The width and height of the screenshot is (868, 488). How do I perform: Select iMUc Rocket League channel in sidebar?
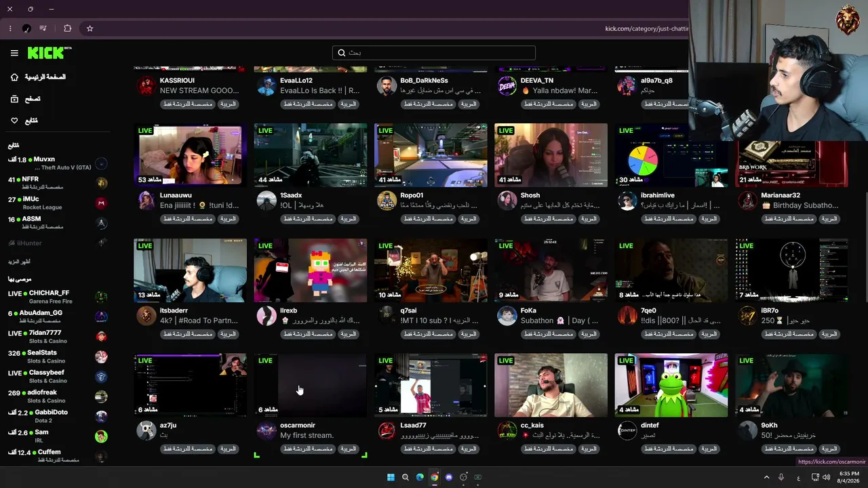coord(58,203)
